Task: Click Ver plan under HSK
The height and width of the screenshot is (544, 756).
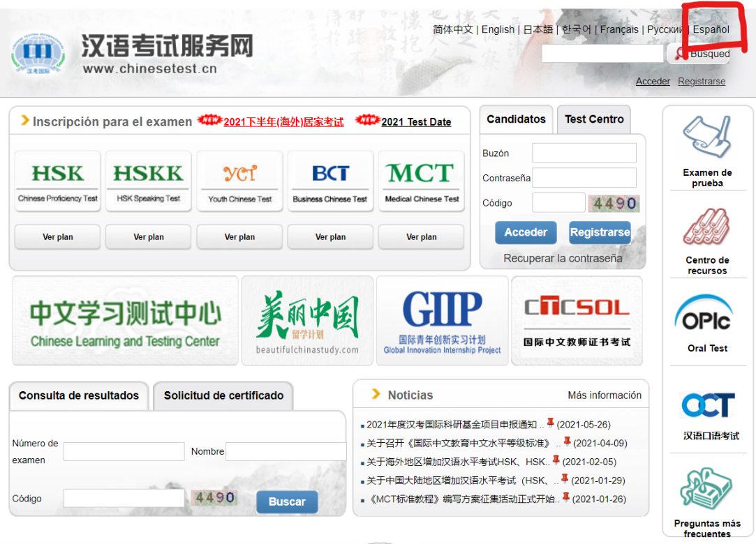Action: [x=58, y=237]
